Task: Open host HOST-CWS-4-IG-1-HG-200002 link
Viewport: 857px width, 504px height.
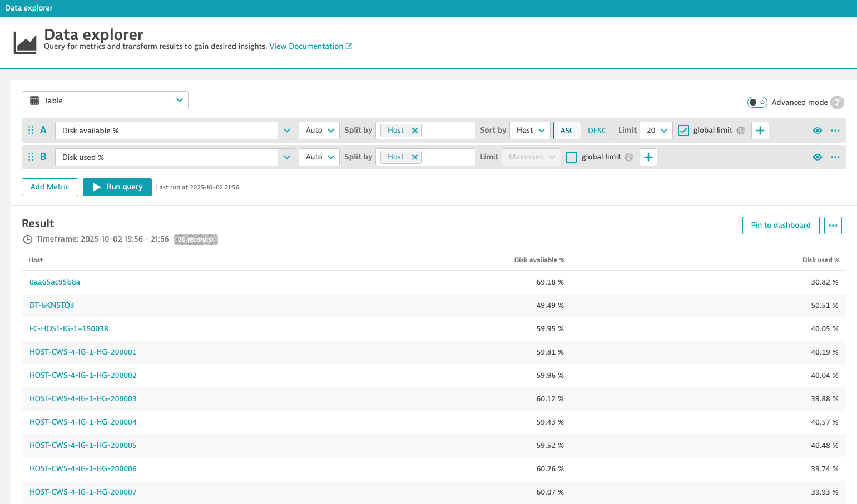Action: point(83,376)
